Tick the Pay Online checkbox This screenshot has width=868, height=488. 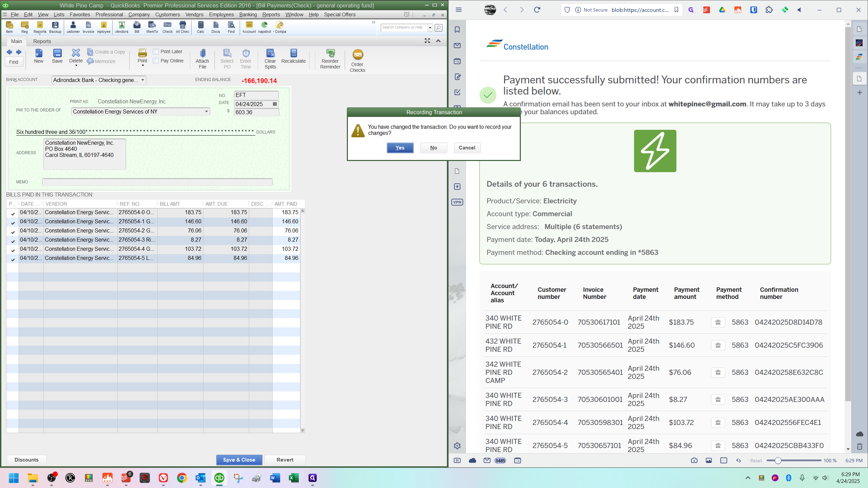[156, 61]
